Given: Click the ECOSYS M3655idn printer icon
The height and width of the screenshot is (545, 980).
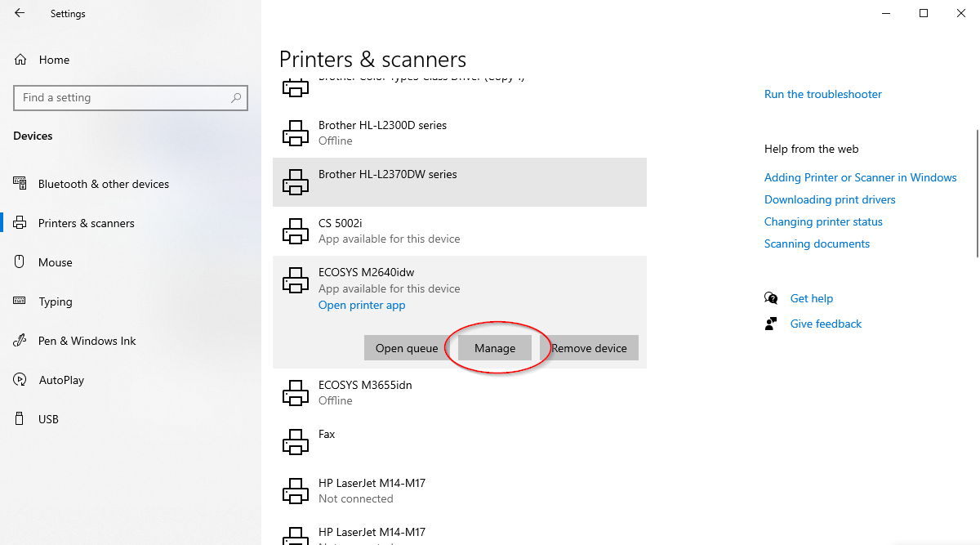Looking at the screenshot, I should click(296, 393).
